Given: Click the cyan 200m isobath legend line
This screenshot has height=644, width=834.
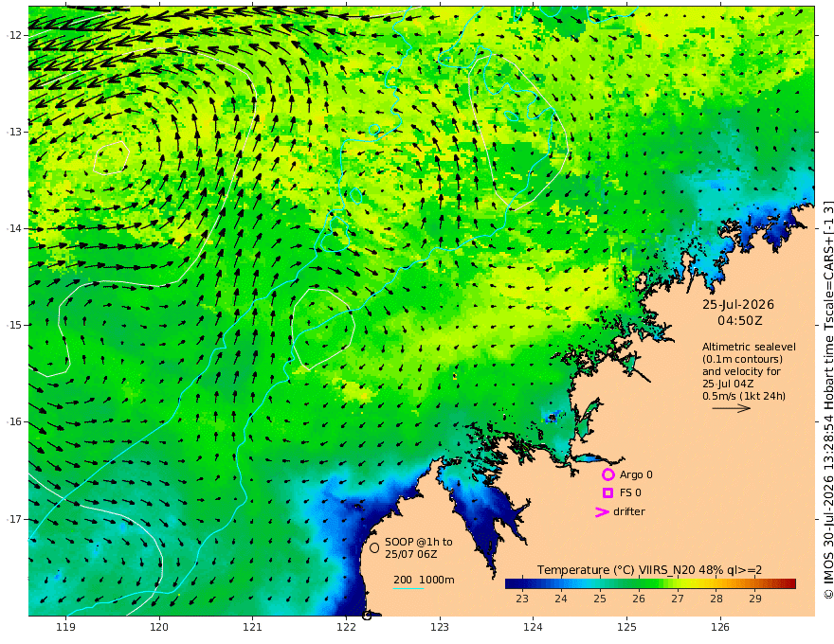Looking at the screenshot, I should 408,588.
